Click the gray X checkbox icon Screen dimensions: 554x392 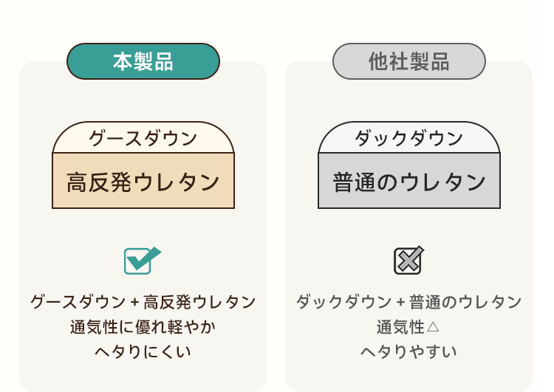(408, 261)
